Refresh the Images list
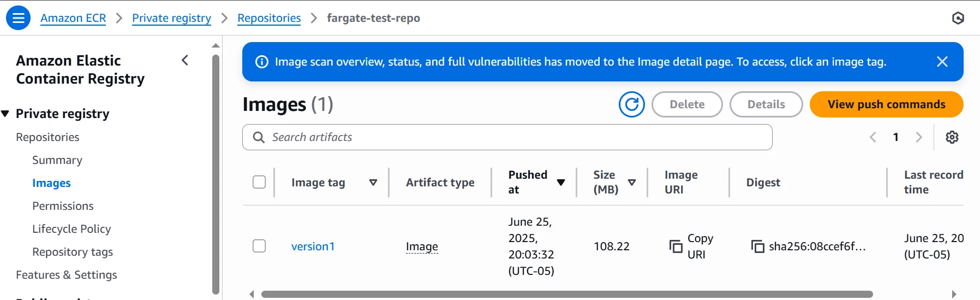The width and height of the screenshot is (980, 300). coord(632,104)
